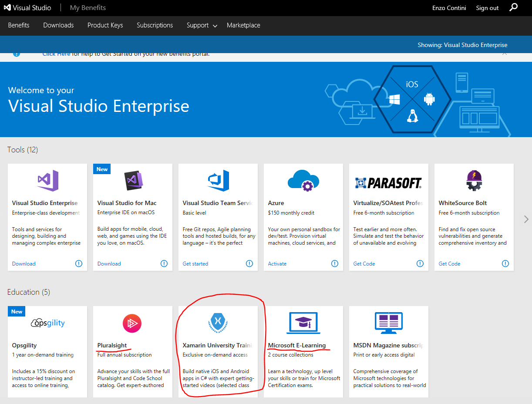This screenshot has height=404, width=532.
Task: Click the search magnifier icon
Action: 514,7
